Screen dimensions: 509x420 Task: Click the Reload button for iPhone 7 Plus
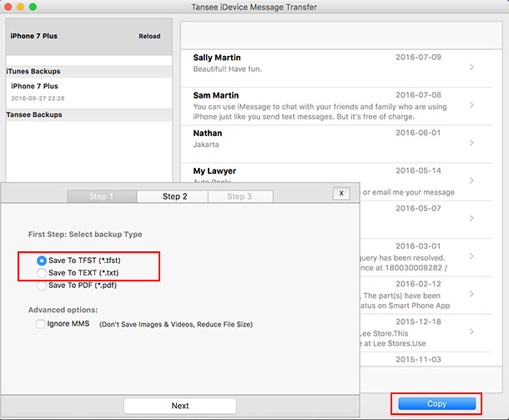click(149, 37)
